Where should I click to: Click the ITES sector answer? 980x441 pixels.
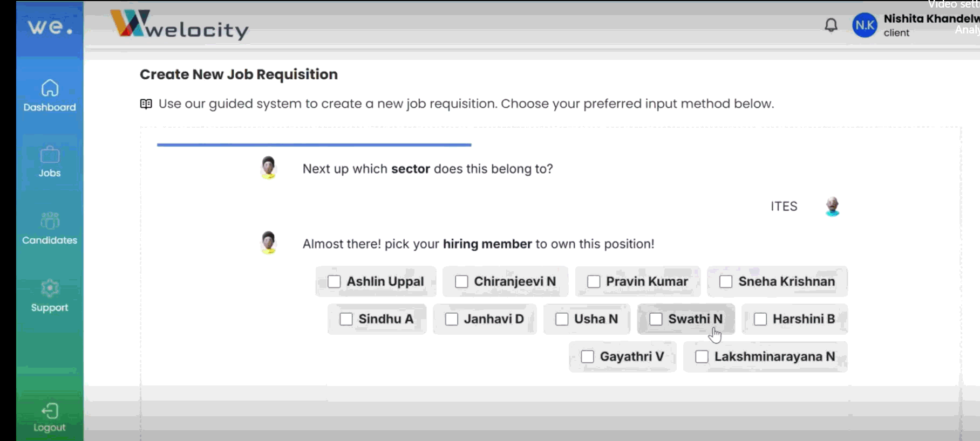[x=784, y=206]
